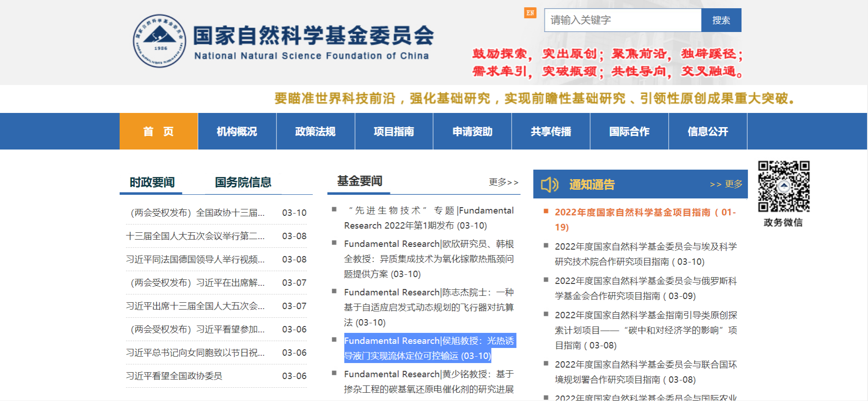Switch to the 国务院信息 tab
Image resolution: width=868 pixels, height=401 pixels.
(243, 182)
